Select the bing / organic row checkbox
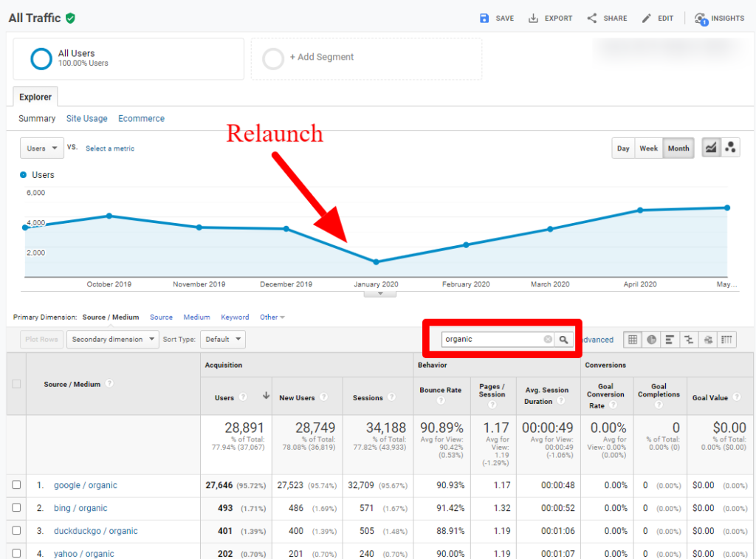 [x=16, y=508]
